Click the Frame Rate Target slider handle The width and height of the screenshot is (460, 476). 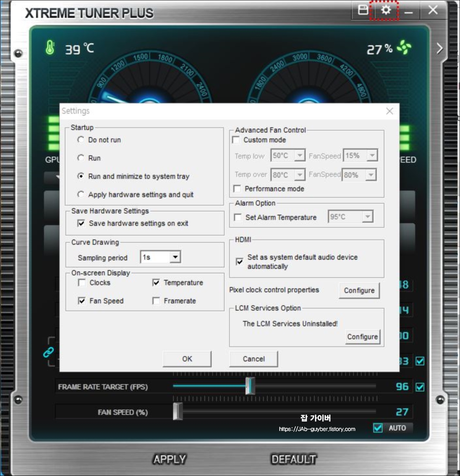pos(250,386)
